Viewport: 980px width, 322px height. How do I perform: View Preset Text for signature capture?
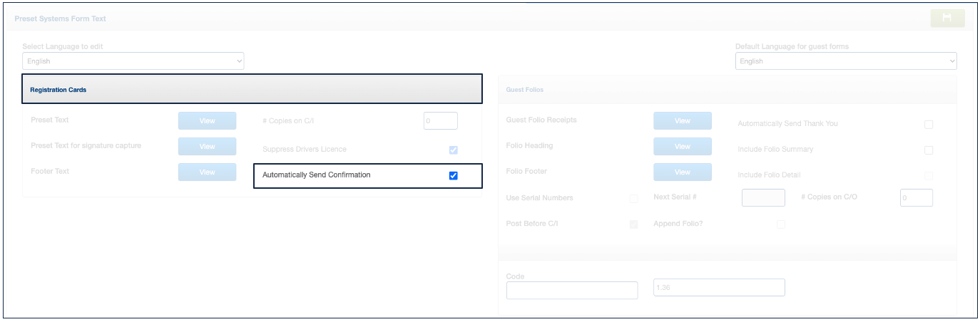click(x=207, y=147)
